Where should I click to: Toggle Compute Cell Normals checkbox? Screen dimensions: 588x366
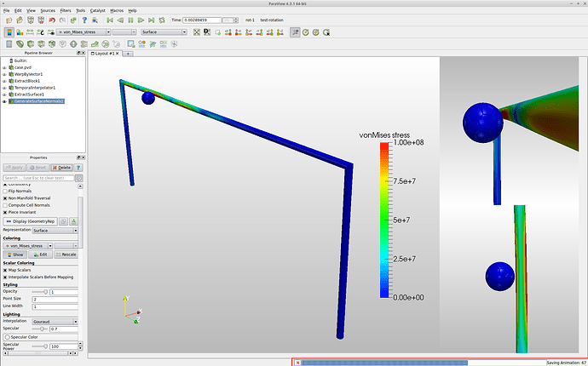click(x=5, y=205)
